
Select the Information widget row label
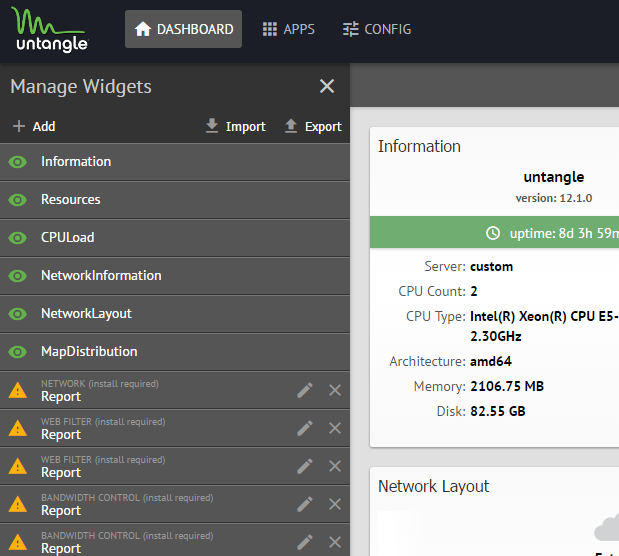(x=76, y=162)
